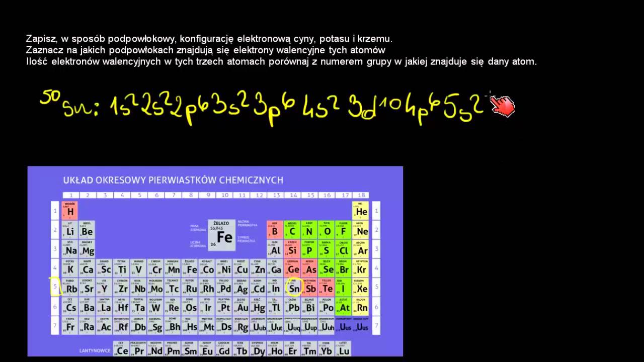Select the Ca calcium cell

87,268
